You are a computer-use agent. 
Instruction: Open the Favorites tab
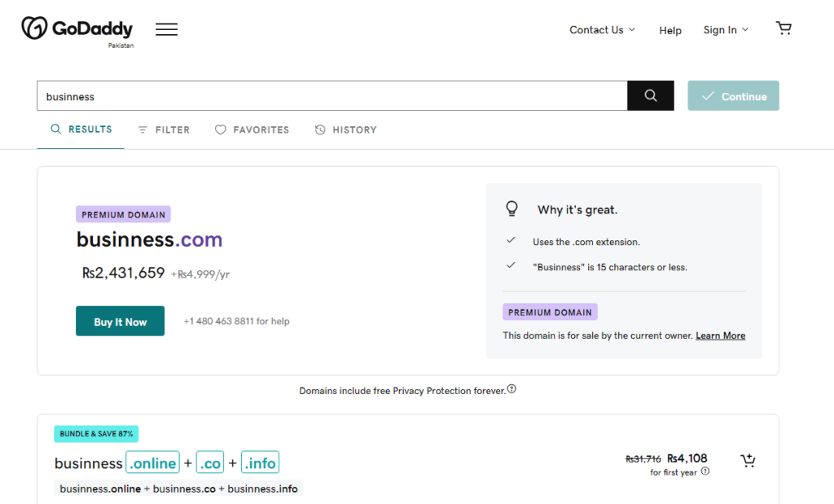tap(252, 129)
